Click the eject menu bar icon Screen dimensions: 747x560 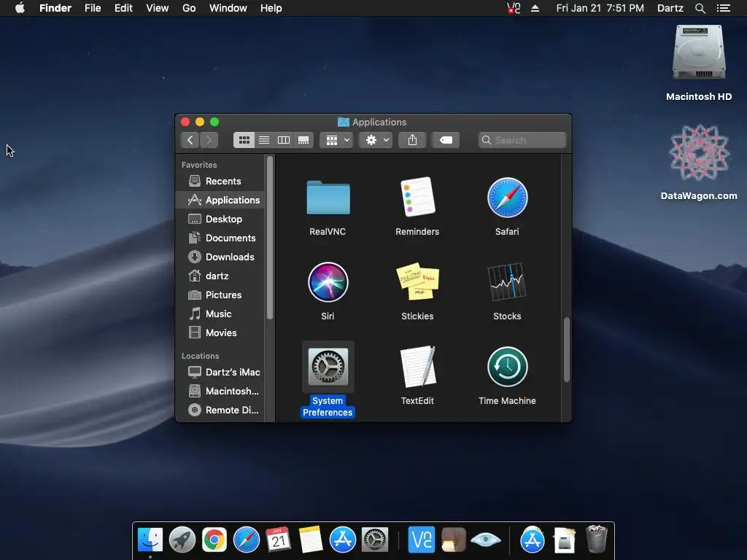pos(535,8)
